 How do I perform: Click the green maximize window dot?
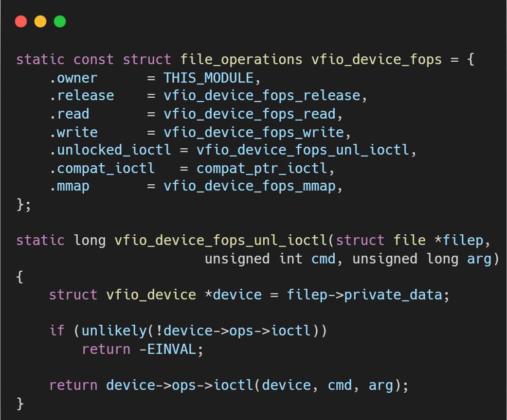click(60, 21)
